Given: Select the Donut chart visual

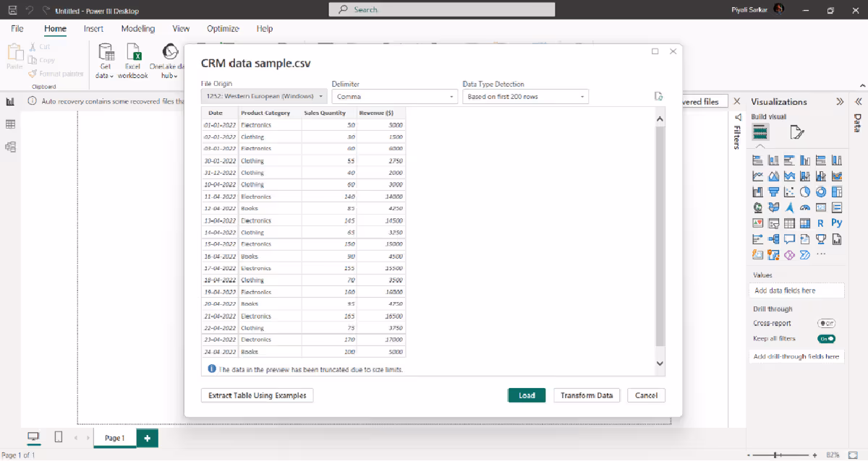Looking at the screenshot, I should (821, 192).
